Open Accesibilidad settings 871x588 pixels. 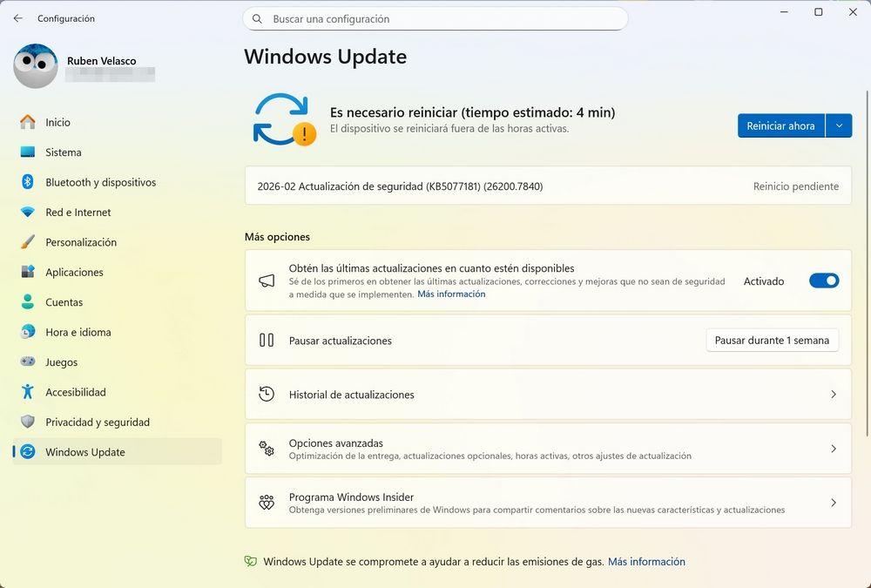pyautogui.click(x=74, y=392)
